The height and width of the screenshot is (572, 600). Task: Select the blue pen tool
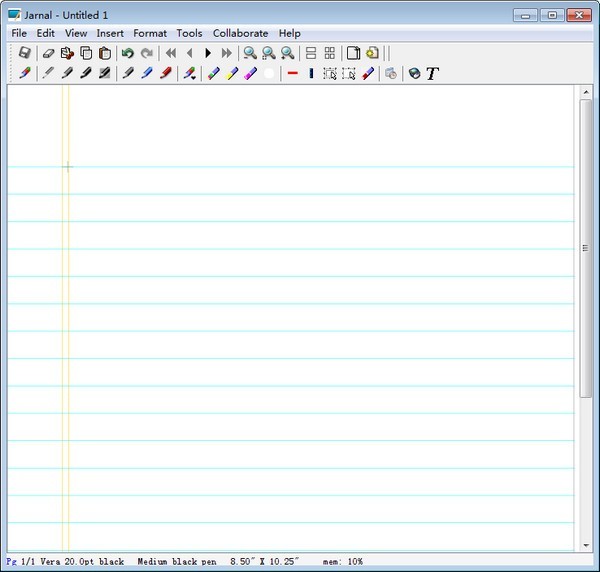click(x=146, y=73)
